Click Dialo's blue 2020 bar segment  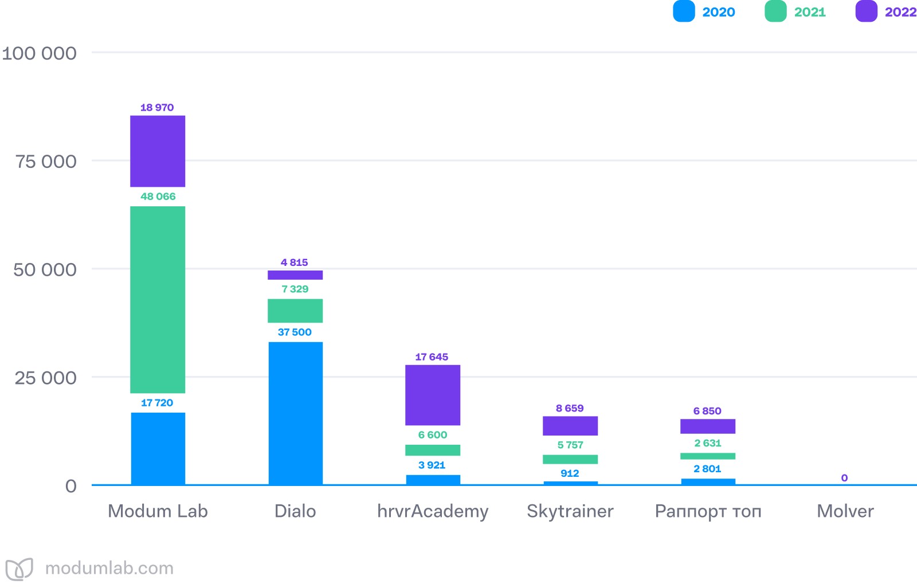tap(295, 413)
